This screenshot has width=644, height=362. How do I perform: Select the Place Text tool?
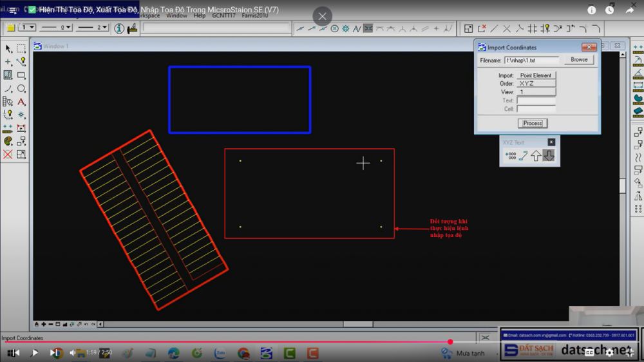(x=21, y=102)
